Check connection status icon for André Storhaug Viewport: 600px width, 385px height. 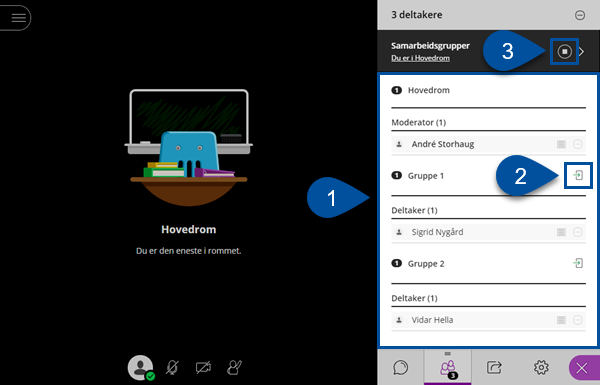[x=561, y=144]
